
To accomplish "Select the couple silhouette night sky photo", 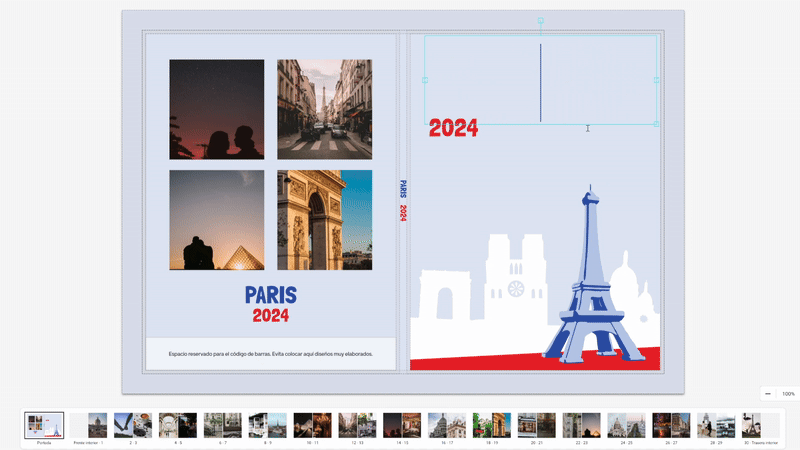I will pyautogui.click(x=217, y=109).
